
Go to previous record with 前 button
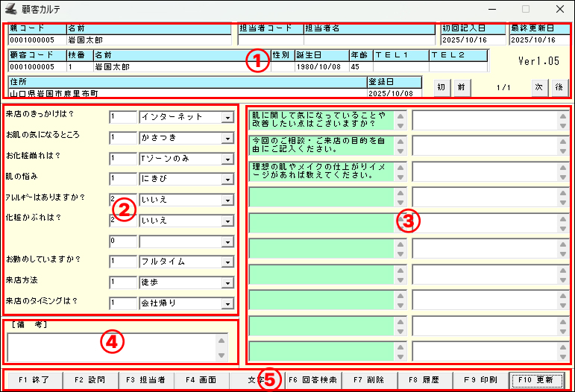pyautogui.click(x=461, y=86)
